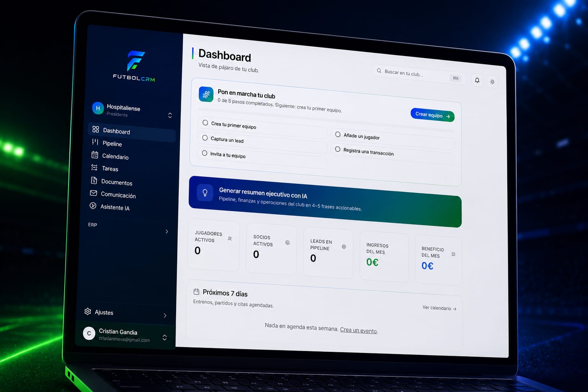Click the Asistente IA sidebar icon
The image size is (588, 392).
coord(93,206)
